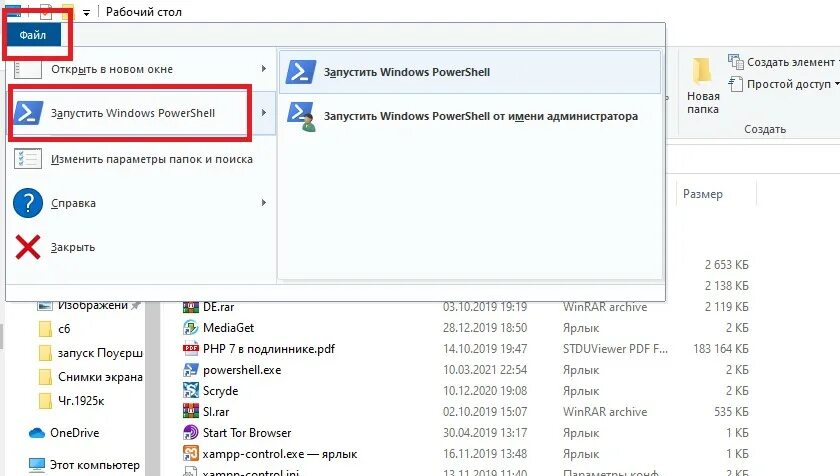Click PowerShell icon in submenu first row
The width and height of the screenshot is (840, 476).
301,72
